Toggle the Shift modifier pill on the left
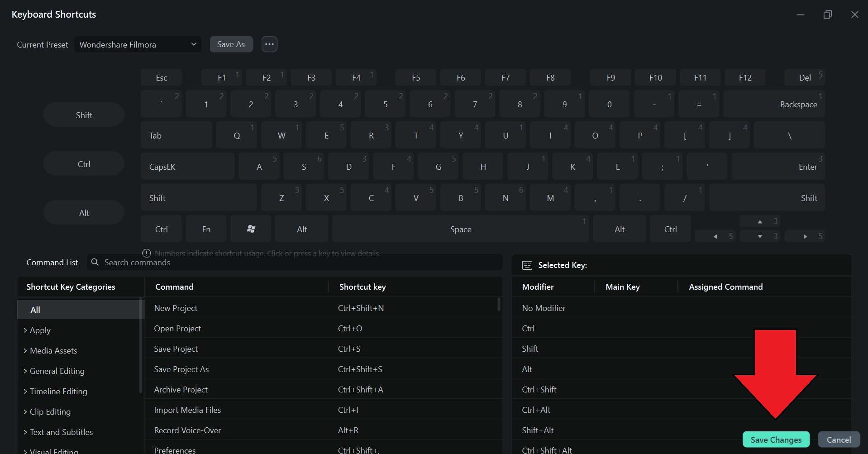 [84, 115]
